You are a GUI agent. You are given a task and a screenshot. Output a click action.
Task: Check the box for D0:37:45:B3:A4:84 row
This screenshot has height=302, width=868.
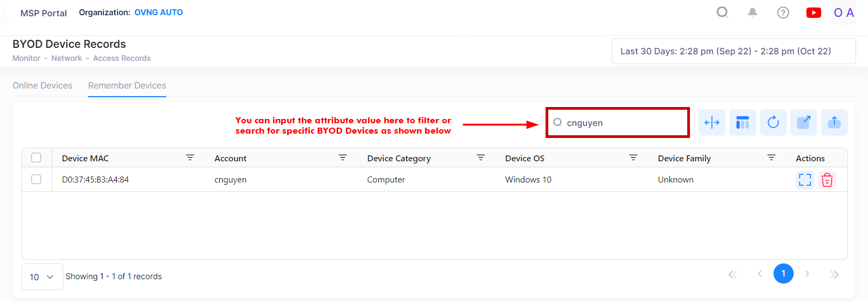coord(36,179)
